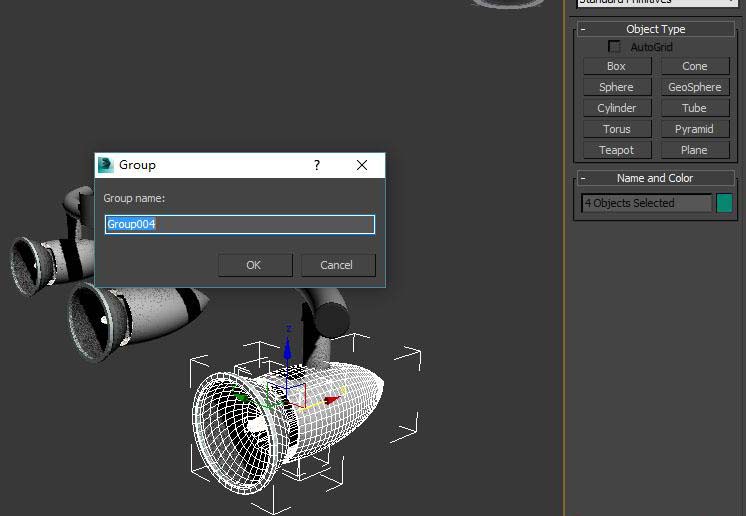Enable the AutoGrid checkbox
Viewport: 746px width, 516px height.
[614, 47]
